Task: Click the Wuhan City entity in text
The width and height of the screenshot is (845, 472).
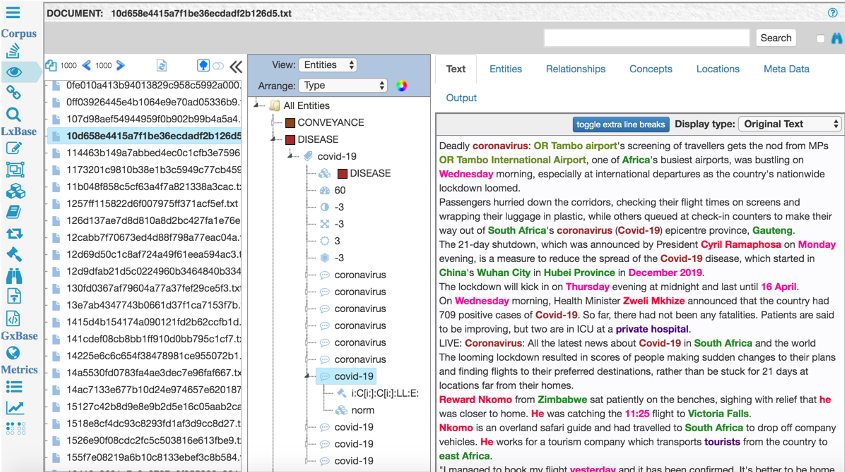Action: point(503,273)
